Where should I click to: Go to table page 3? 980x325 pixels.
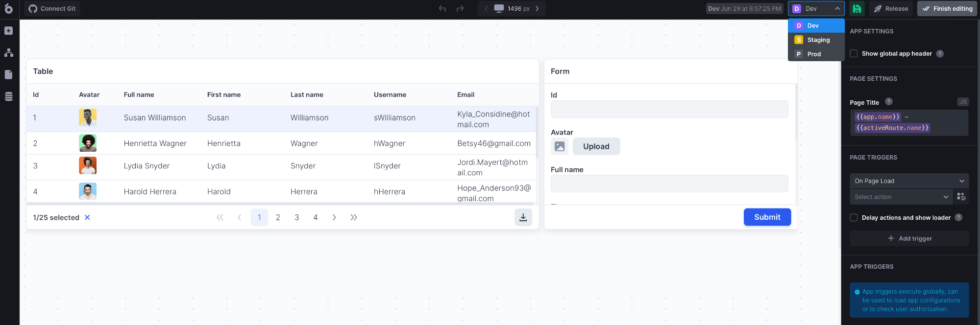point(296,217)
